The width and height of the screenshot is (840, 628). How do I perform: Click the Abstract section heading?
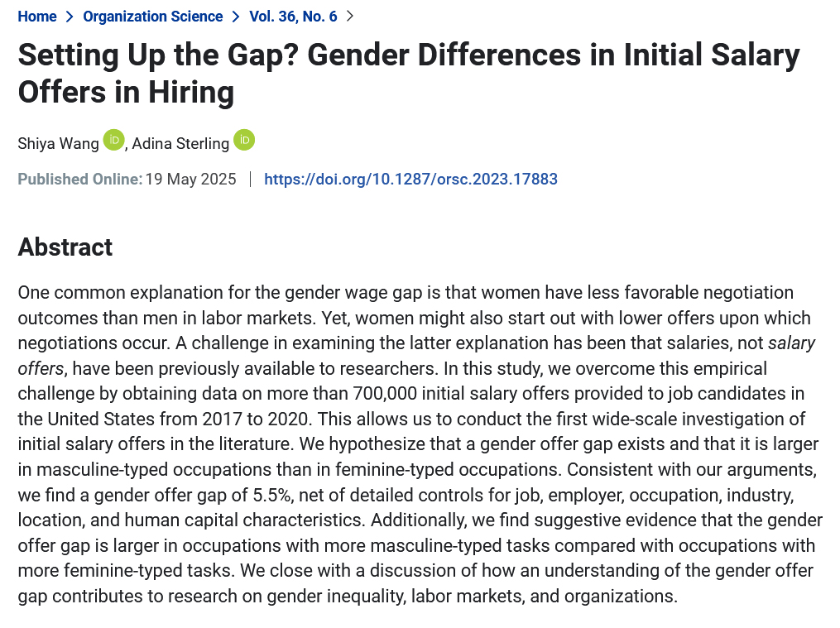(x=65, y=247)
